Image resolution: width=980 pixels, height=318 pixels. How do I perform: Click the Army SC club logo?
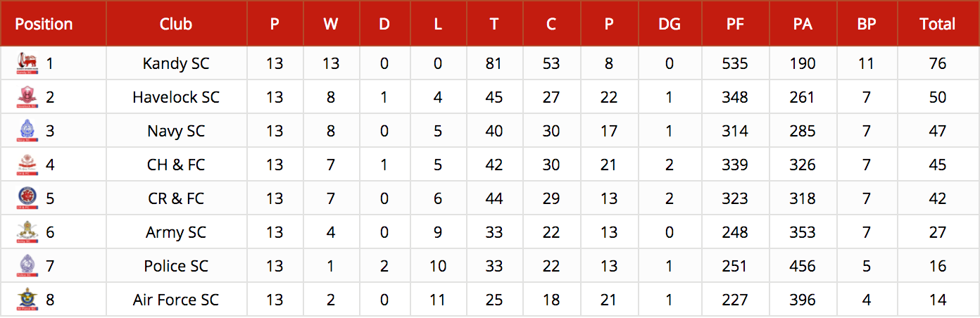(27, 232)
